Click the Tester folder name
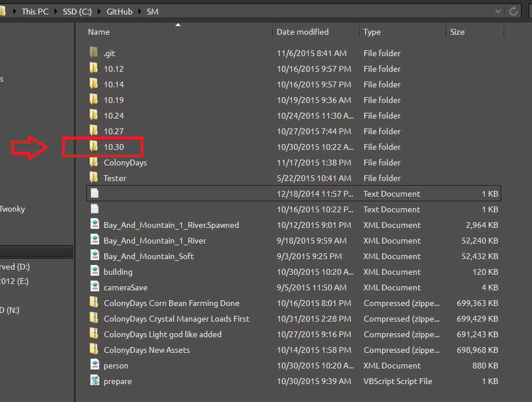The height and width of the screenshot is (402, 532). click(115, 178)
